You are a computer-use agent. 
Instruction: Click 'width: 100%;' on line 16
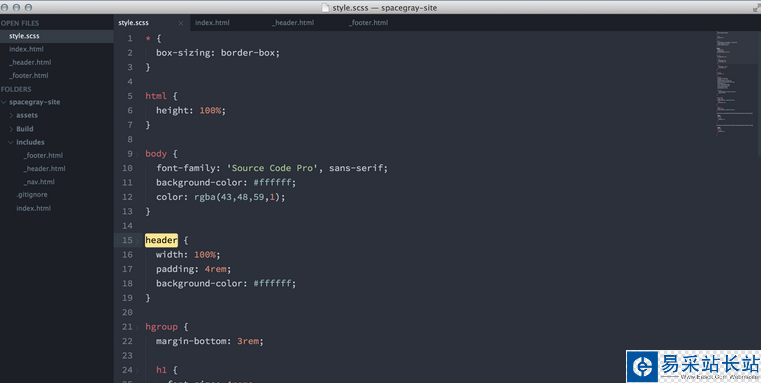coord(188,254)
